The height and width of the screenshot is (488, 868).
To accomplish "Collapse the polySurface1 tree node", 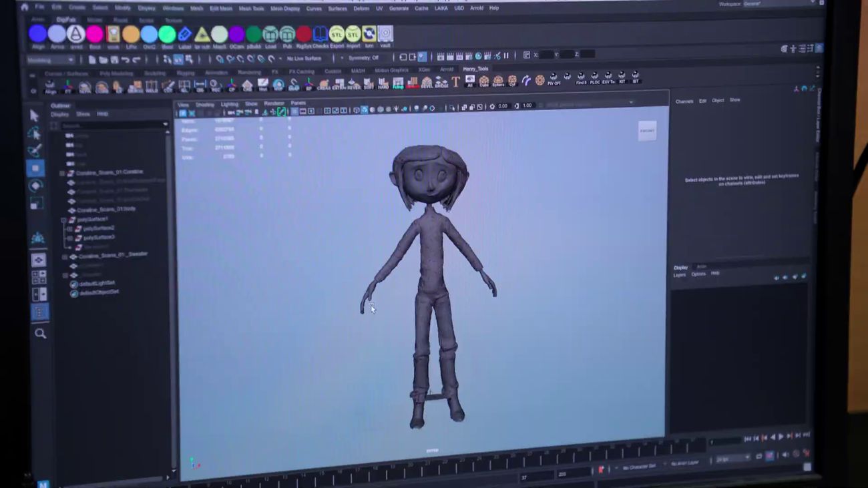I will [x=64, y=220].
